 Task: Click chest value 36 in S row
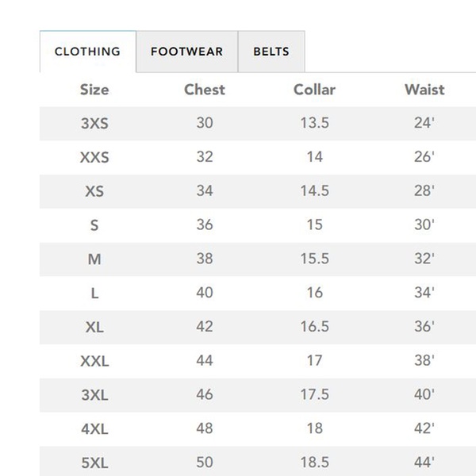205,225
